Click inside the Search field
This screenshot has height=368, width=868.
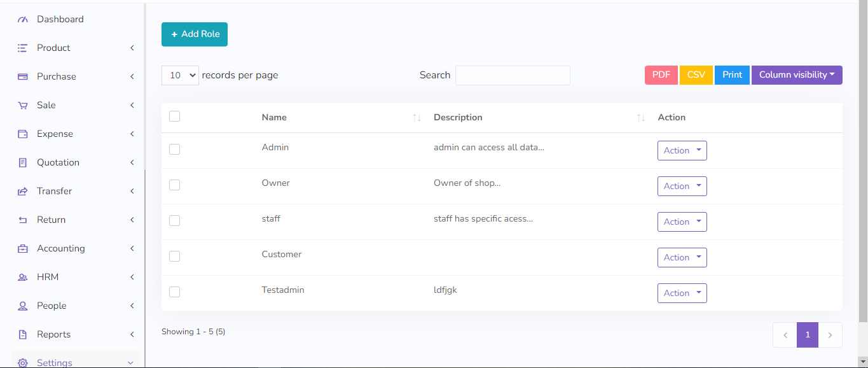tap(512, 75)
